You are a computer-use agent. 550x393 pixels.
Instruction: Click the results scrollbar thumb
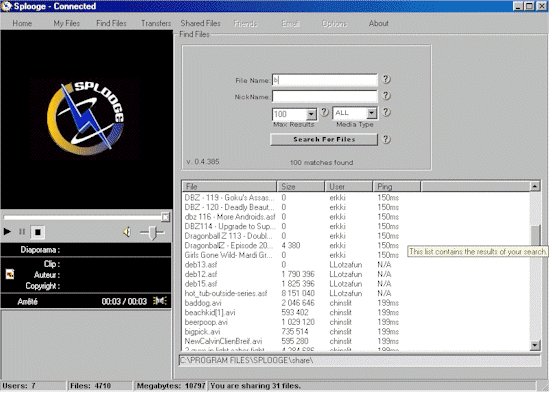tap(535, 235)
